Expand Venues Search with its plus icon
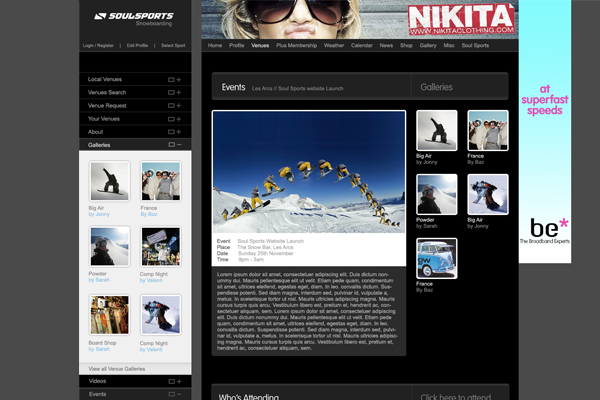600x400 pixels. tap(179, 93)
